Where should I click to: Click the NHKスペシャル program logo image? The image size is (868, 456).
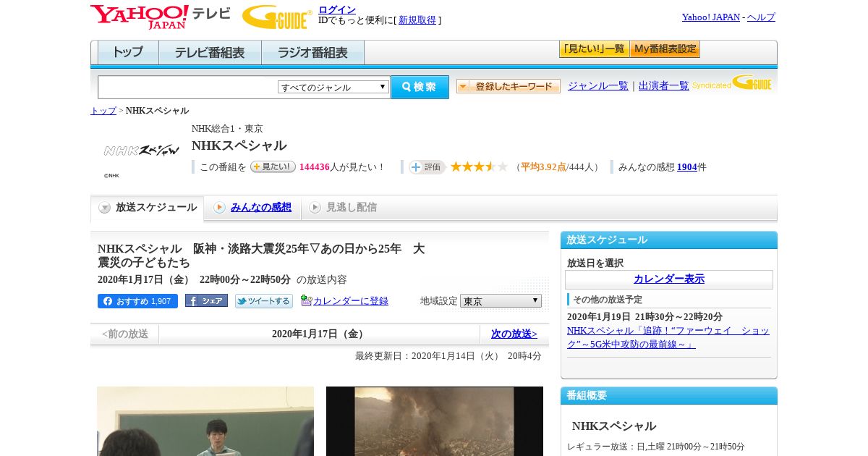pyautogui.click(x=141, y=151)
